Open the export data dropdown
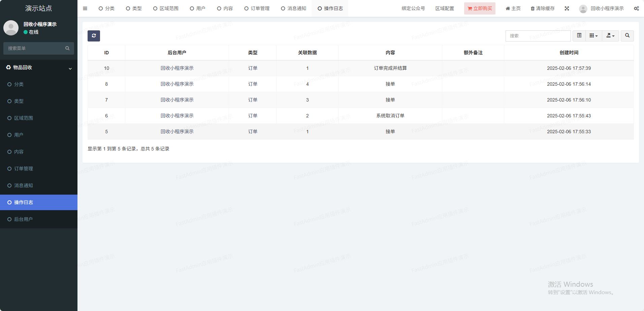This screenshot has width=644, height=311. point(610,36)
